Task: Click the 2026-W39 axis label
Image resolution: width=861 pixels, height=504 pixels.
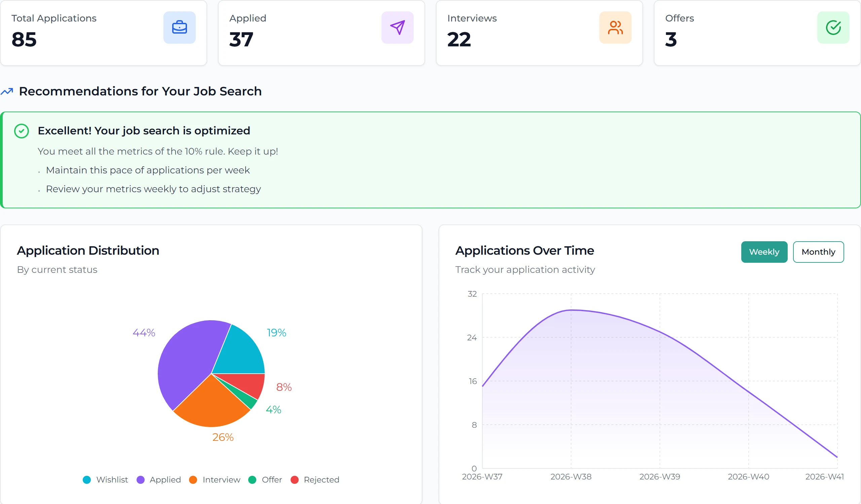Action: (660, 477)
